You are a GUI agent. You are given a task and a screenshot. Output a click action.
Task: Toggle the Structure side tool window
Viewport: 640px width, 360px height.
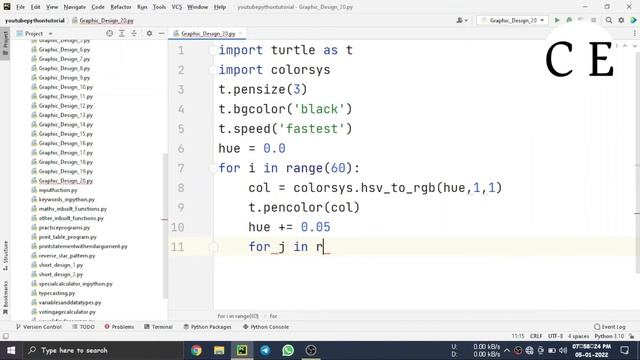click(5, 256)
